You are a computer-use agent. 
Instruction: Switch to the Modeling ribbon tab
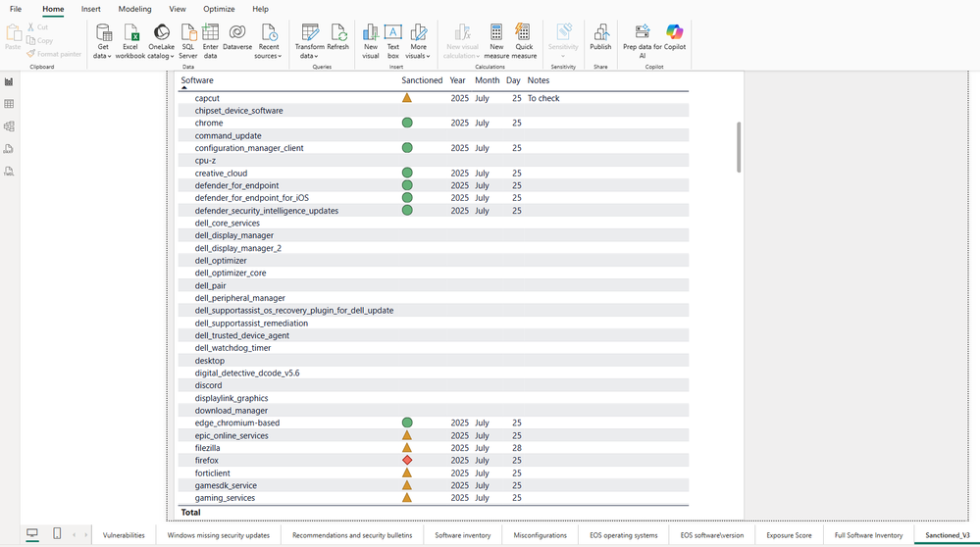click(x=135, y=9)
